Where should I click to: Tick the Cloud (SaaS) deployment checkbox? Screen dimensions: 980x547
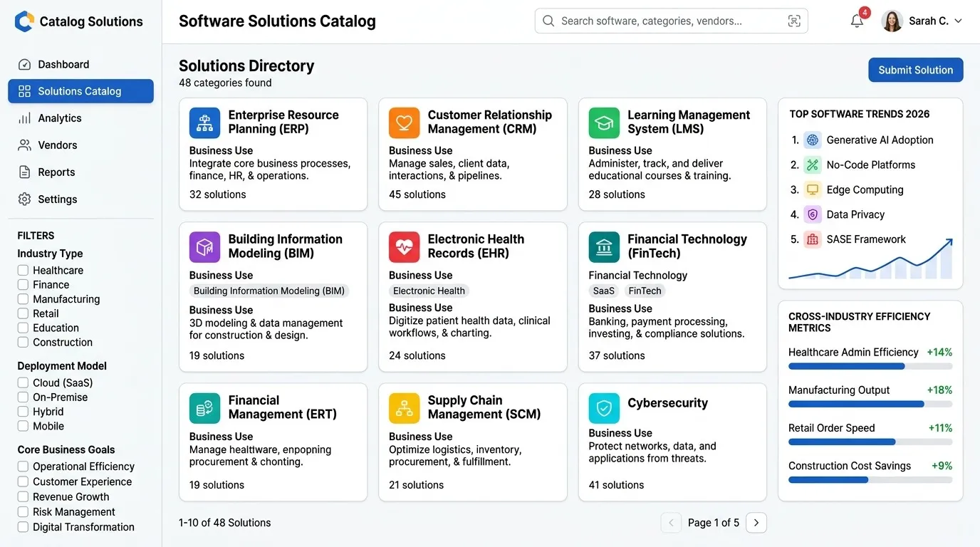coord(23,383)
